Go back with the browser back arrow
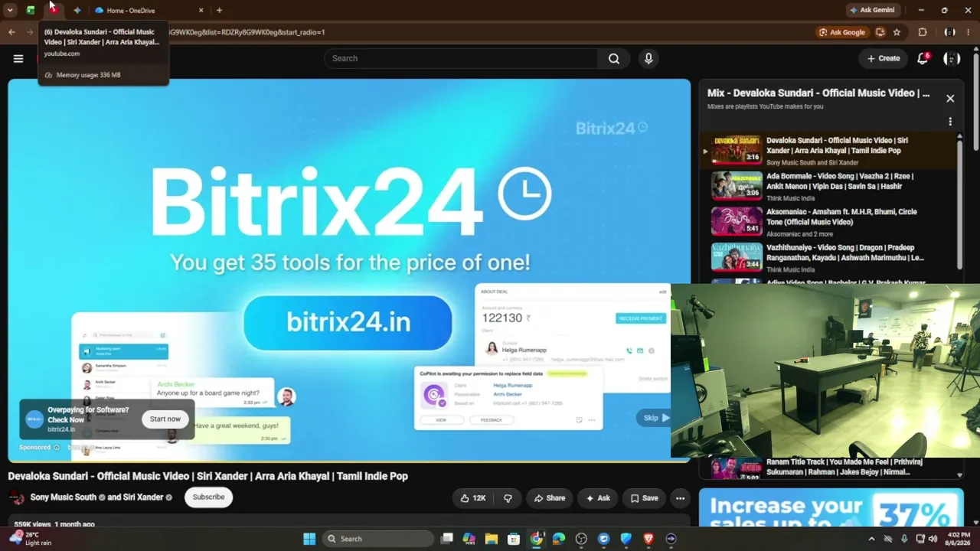980x551 pixels. (x=11, y=32)
